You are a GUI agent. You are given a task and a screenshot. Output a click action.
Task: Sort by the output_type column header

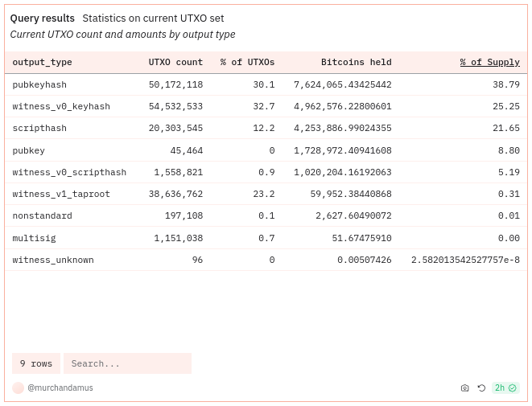pos(42,62)
